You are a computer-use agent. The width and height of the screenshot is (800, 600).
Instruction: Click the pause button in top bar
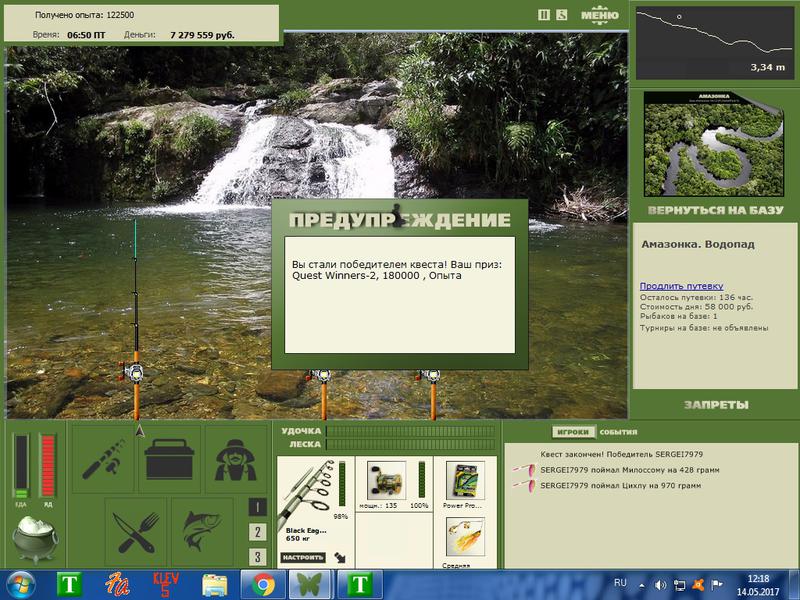tap(544, 15)
